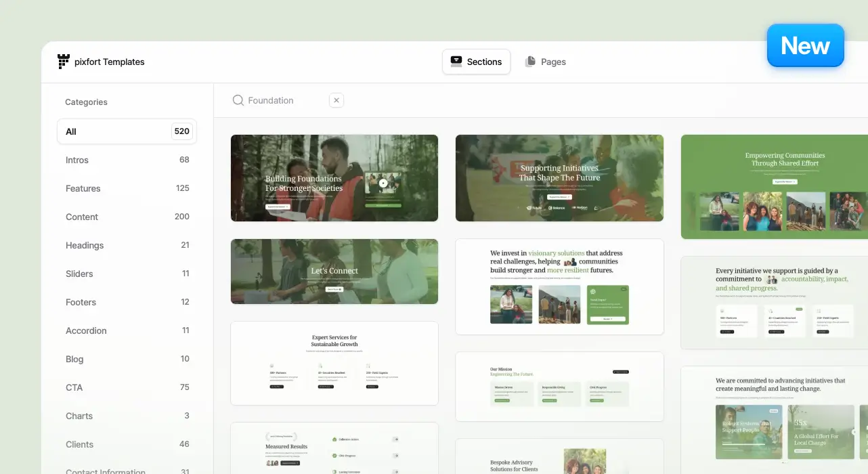This screenshot has width=868, height=474.
Task: Click the pixfort Templates logo icon
Action: point(64,62)
